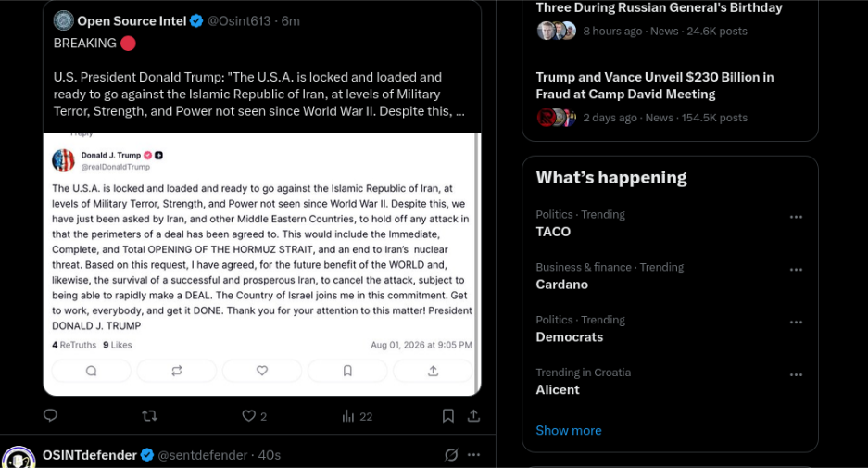View analytics showing 22 views
The image size is (868, 468).
point(357,416)
